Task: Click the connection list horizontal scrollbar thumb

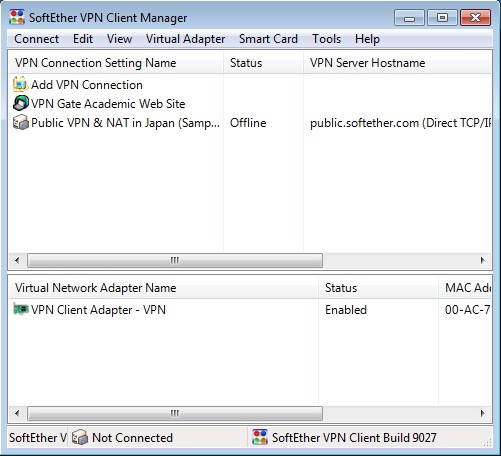Action: pos(175,260)
